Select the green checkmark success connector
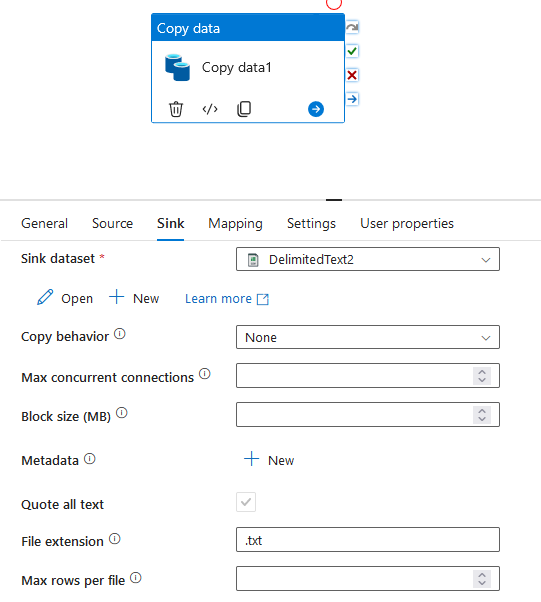The height and width of the screenshot is (602, 541). pos(352,51)
